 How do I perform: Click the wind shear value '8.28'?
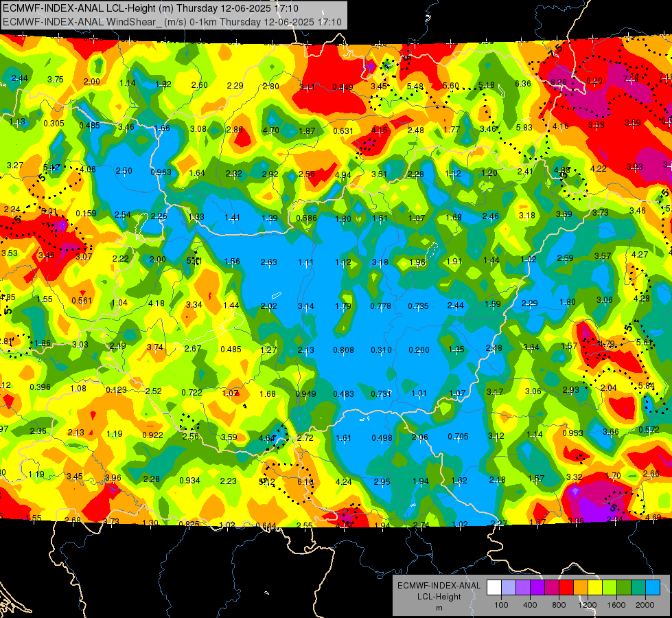[x=559, y=82]
